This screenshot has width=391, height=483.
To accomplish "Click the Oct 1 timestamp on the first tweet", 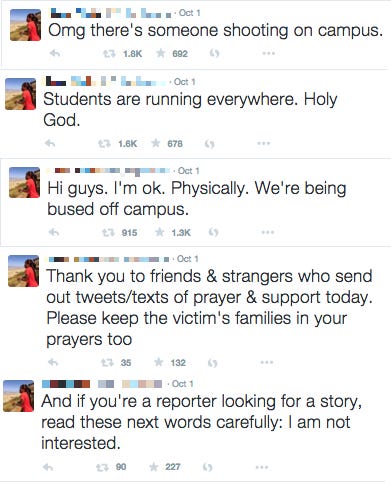I will point(189,13).
